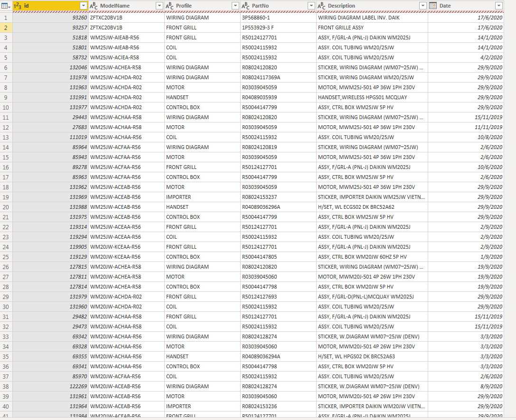Click description FRONT GRILLE ASSY

(372, 28)
